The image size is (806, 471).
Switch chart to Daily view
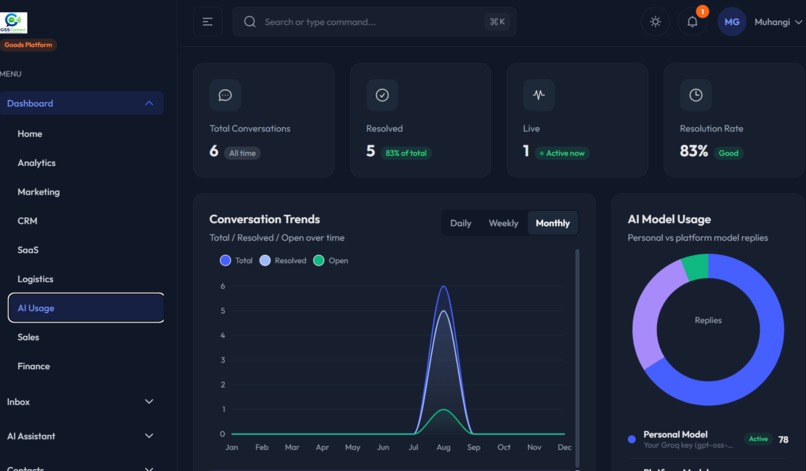pos(461,223)
